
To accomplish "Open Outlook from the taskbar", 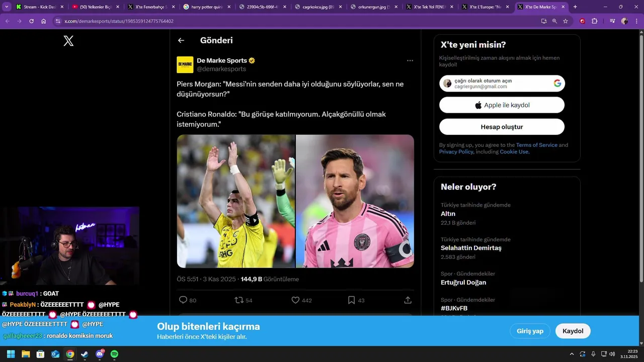I will tap(55, 354).
